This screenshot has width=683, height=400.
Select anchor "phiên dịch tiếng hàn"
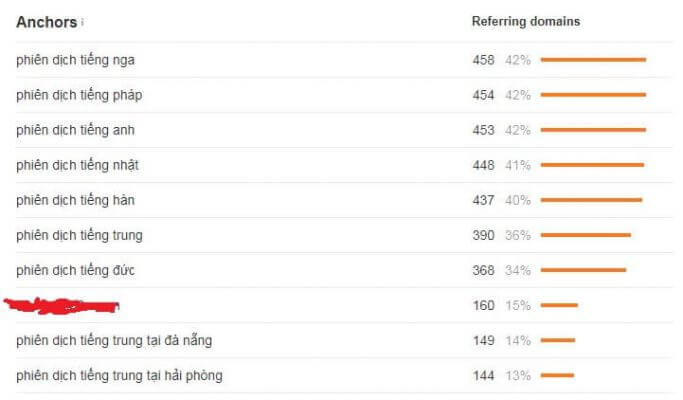point(75,200)
